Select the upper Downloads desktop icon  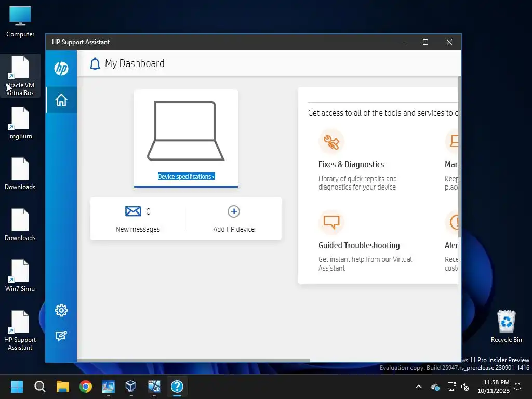(20, 174)
